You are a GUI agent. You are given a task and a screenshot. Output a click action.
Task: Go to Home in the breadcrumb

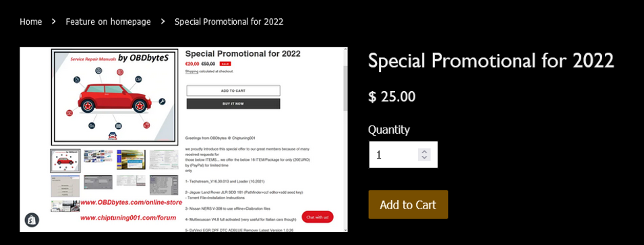click(31, 22)
